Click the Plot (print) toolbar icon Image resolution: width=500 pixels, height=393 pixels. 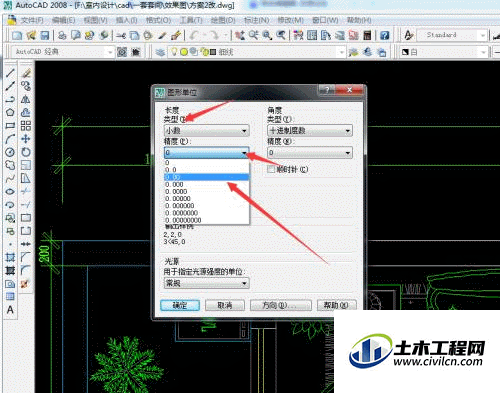tap(62, 35)
